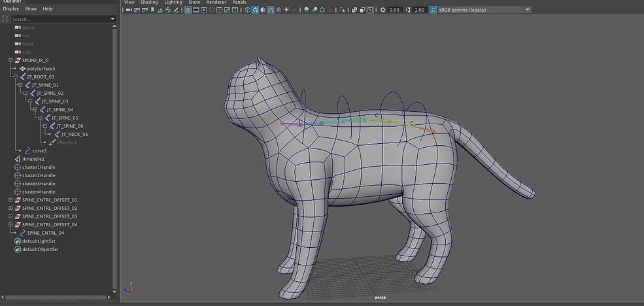Open Camera Attributes icon in panel toolbar
This screenshot has height=306, width=644.
pyautogui.click(x=144, y=10)
